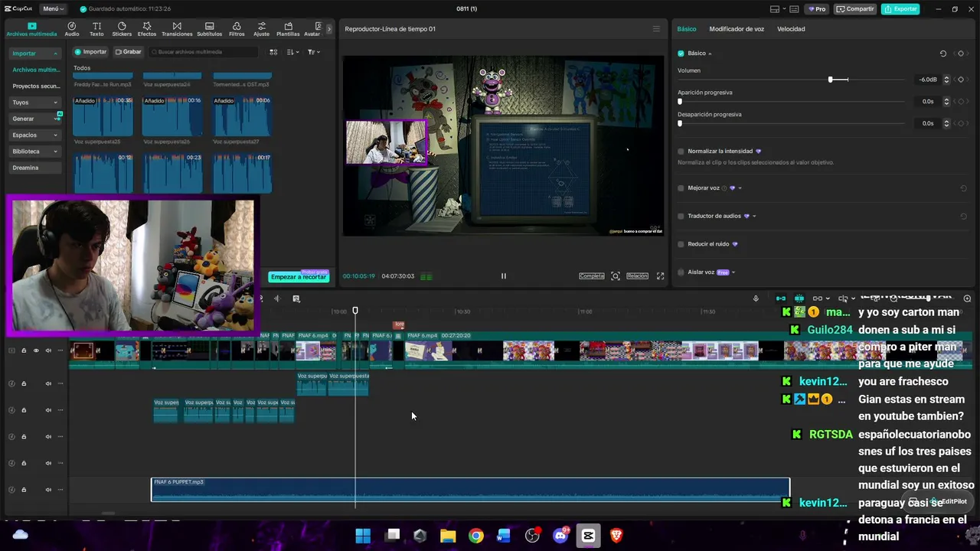Viewport: 980px width, 551px height.
Task: Enable Traductor de audios checkbox
Action: (681, 217)
